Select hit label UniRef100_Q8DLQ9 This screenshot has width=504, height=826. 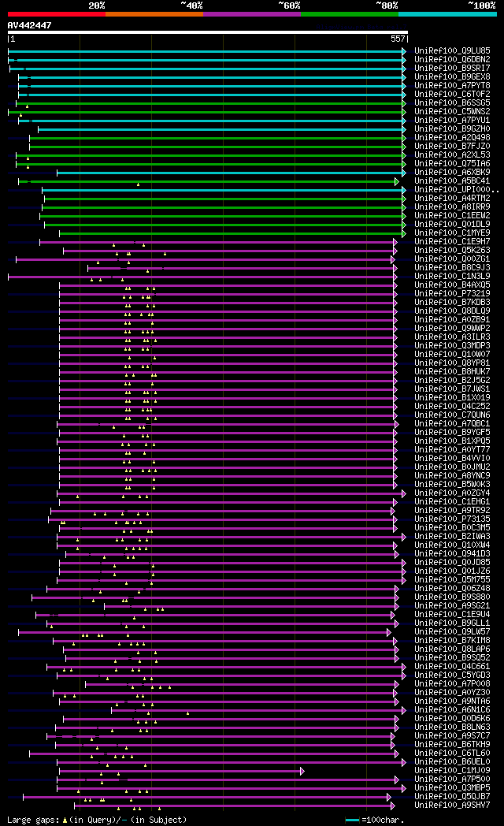(x=452, y=311)
